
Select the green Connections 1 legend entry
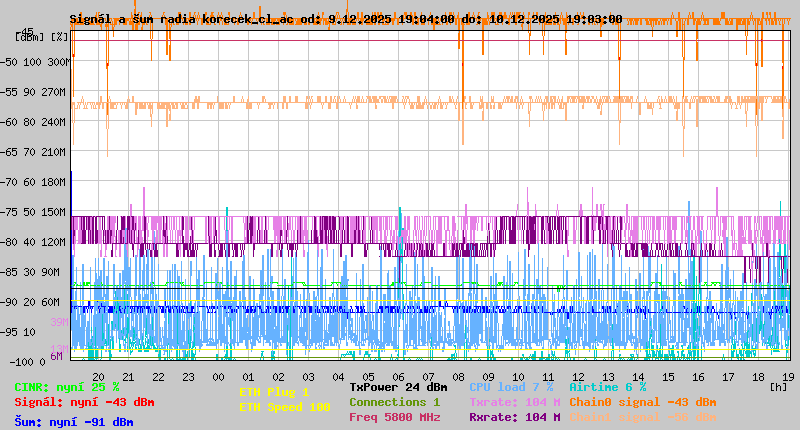[x=394, y=402]
